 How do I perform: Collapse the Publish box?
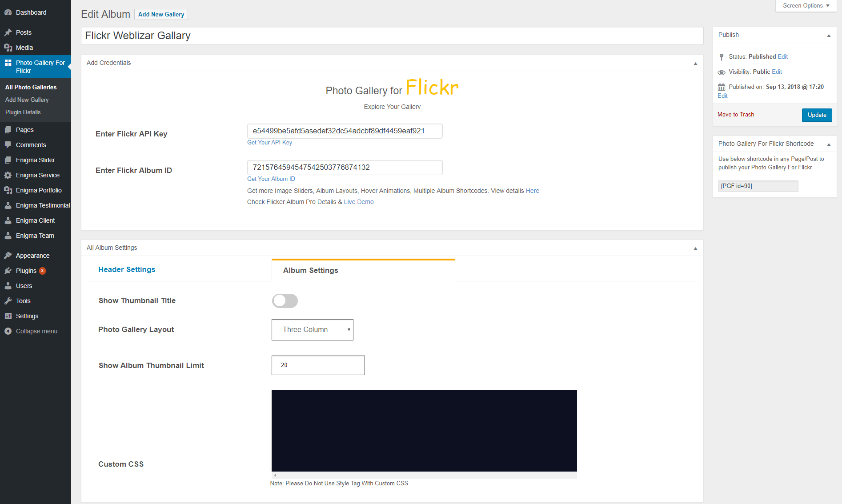pyautogui.click(x=829, y=35)
